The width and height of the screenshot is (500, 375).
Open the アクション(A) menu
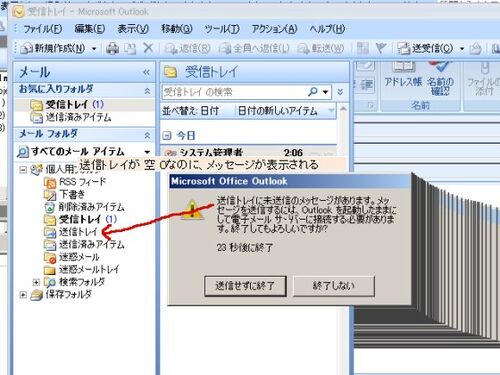click(x=274, y=29)
